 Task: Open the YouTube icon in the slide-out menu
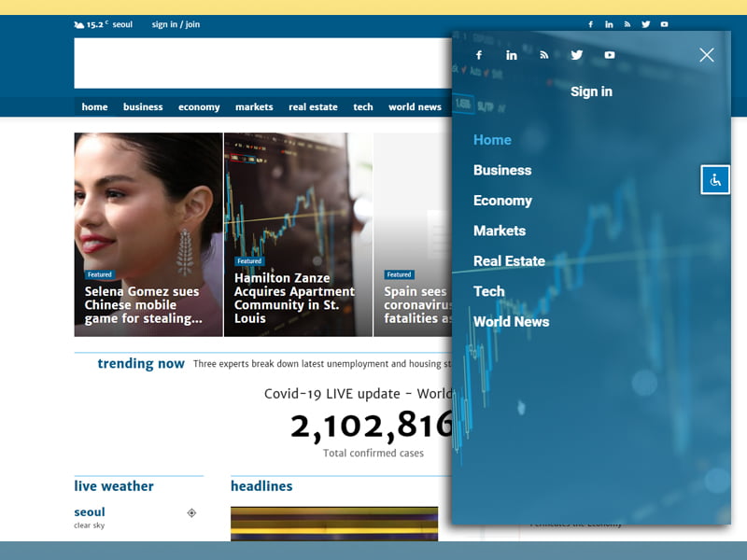(610, 55)
